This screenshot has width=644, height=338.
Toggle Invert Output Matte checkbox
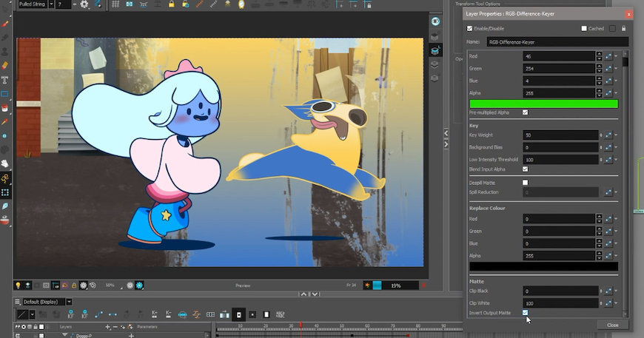(x=526, y=313)
